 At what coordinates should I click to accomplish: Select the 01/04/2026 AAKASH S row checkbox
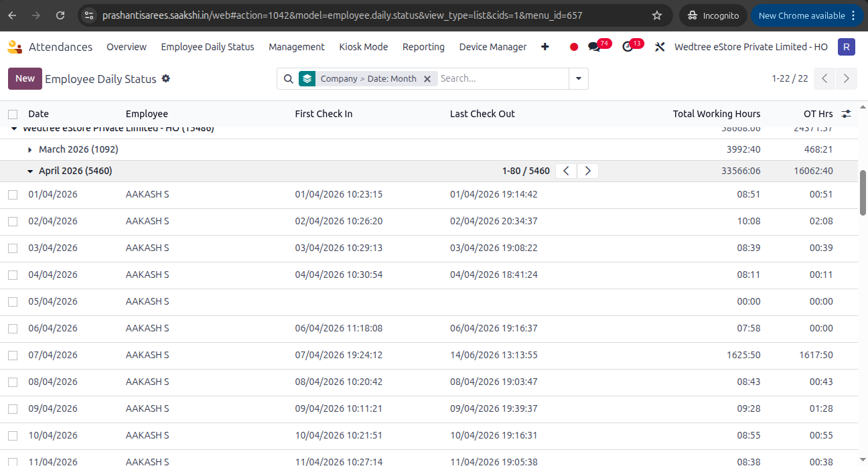coord(13,195)
